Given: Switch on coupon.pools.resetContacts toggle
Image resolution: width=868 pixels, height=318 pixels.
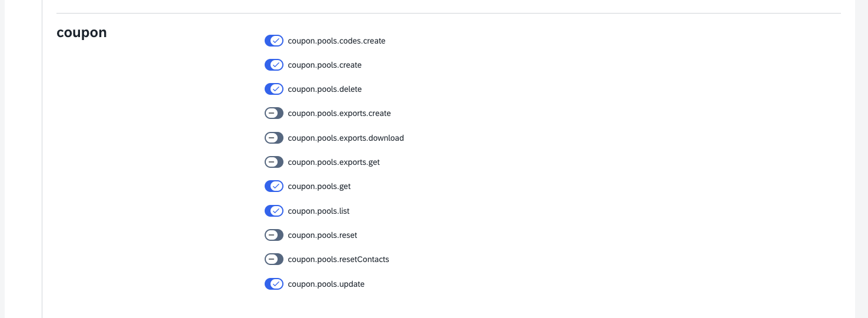Looking at the screenshot, I should [274, 259].
